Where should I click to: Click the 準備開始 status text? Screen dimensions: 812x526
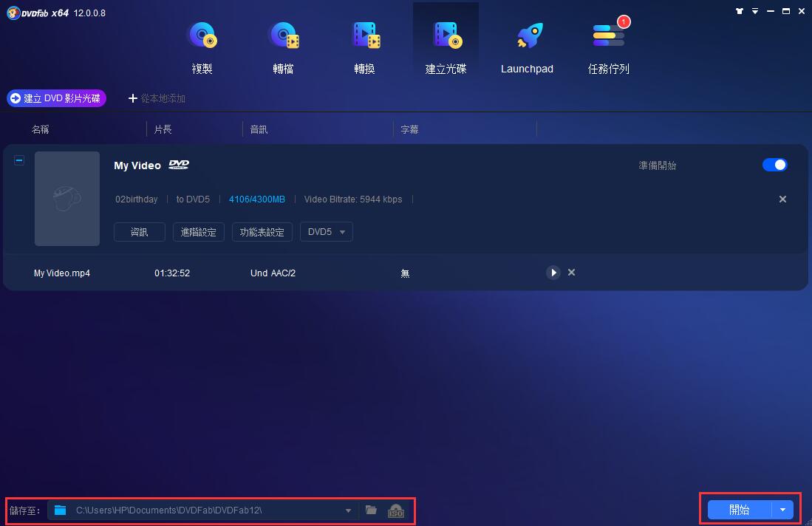tap(657, 165)
